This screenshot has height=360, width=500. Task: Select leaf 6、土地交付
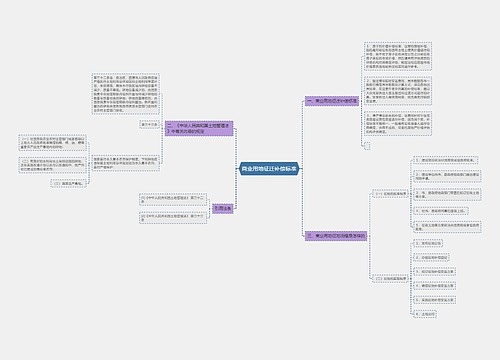pyautogui.click(x=425, y=314)
